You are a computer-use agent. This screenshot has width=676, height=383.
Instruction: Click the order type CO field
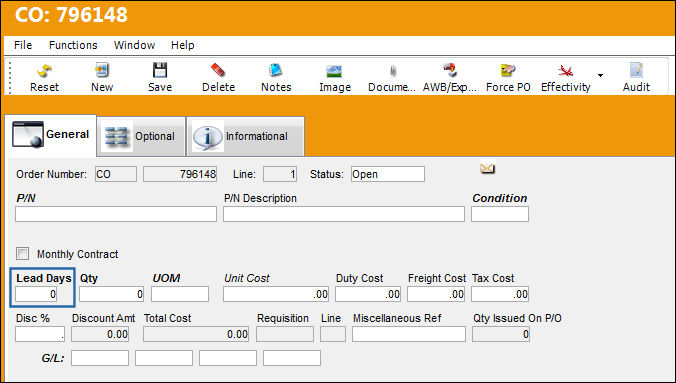click(116, 174)
